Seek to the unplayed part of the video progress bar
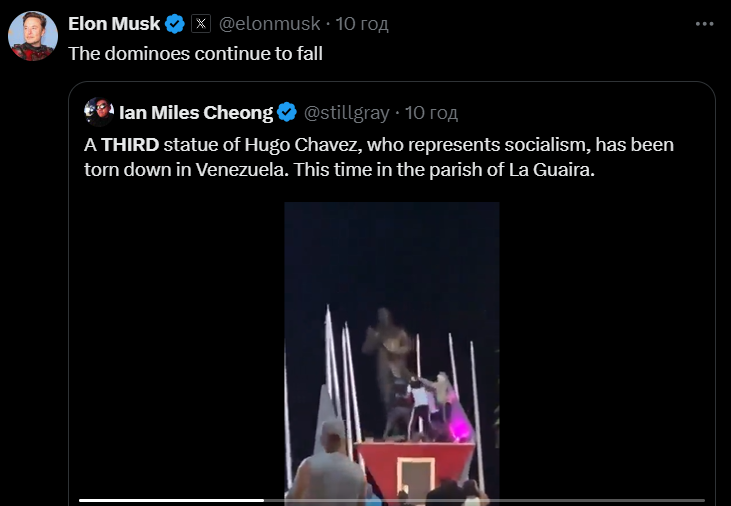 [x=480, y=500]
